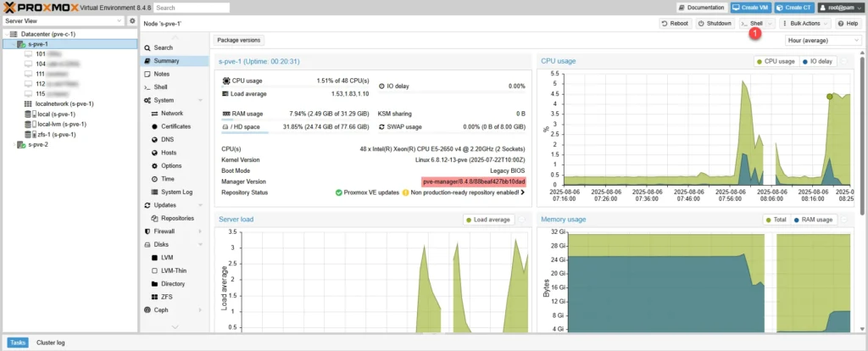This screenshot has width=868, height=351.
Task: Open the Hour (average) timeframe dropdown
Action: (x=822, y=40)
